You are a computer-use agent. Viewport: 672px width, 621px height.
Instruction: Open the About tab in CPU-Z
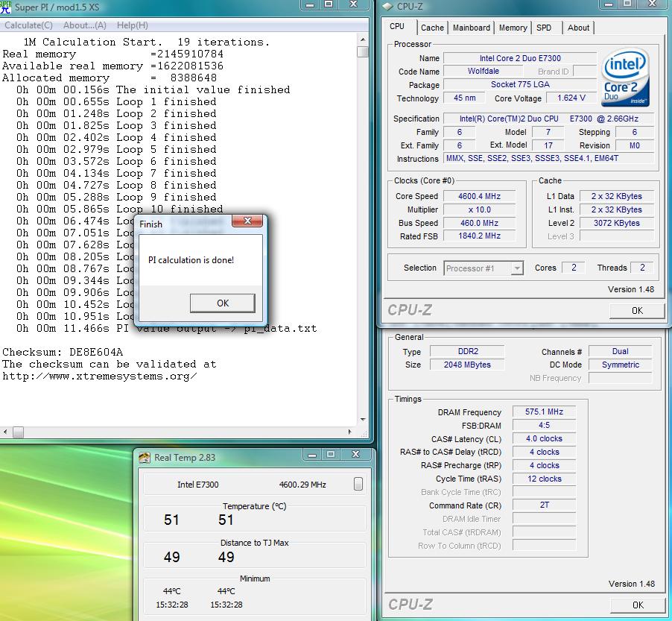[x=578, y=28]
